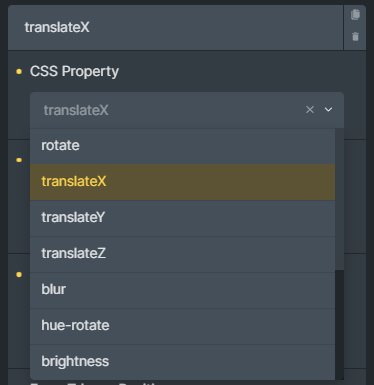
Task: Click the dark lower scrollbar track
Action: pyautogui.click(x=339, y=325)
